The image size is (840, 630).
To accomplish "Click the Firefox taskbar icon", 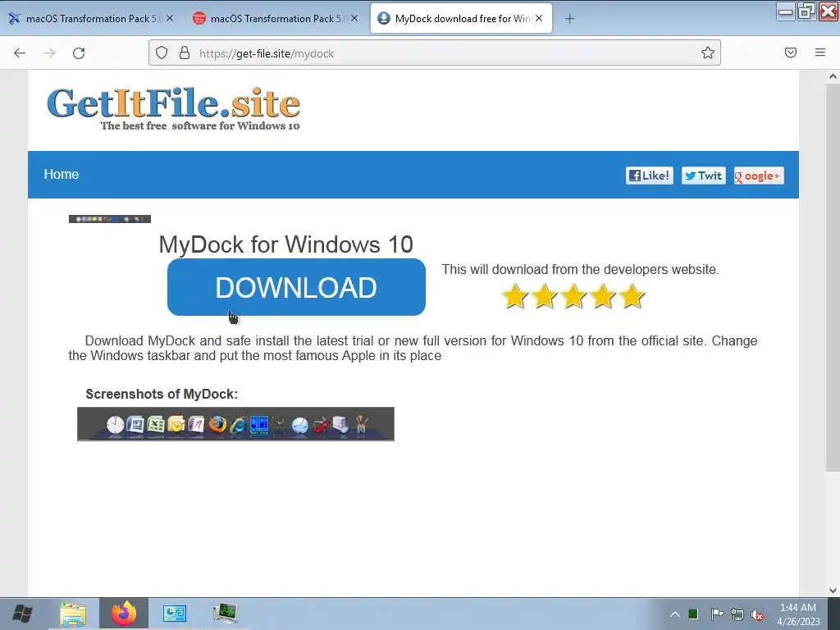I will [124, 614].
